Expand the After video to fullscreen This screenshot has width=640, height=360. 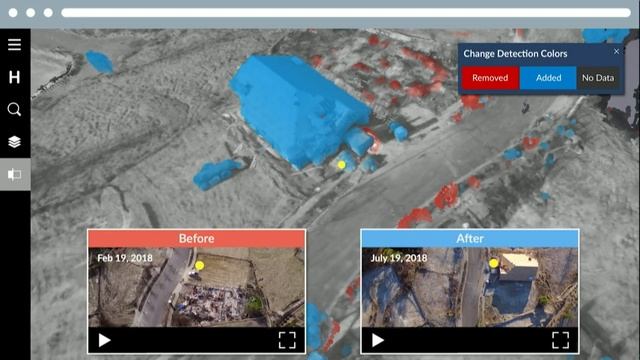[x=560, y=340]
